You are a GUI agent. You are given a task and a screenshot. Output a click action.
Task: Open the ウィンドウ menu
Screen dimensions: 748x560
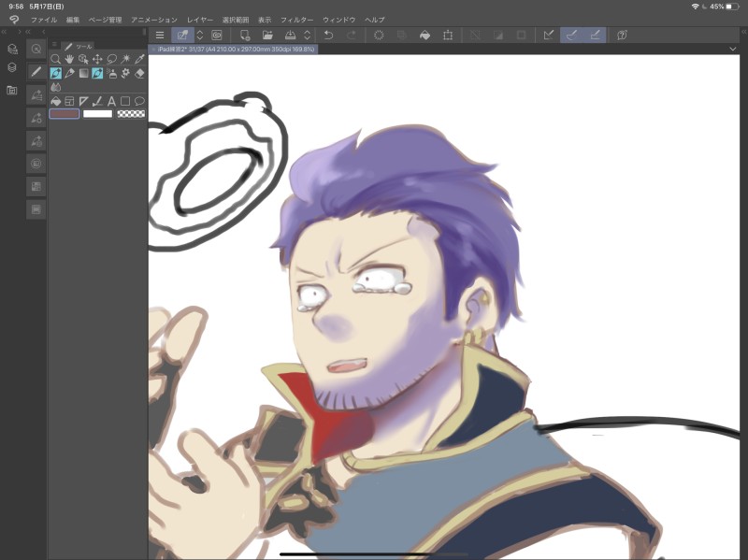(x=339, y=20)
